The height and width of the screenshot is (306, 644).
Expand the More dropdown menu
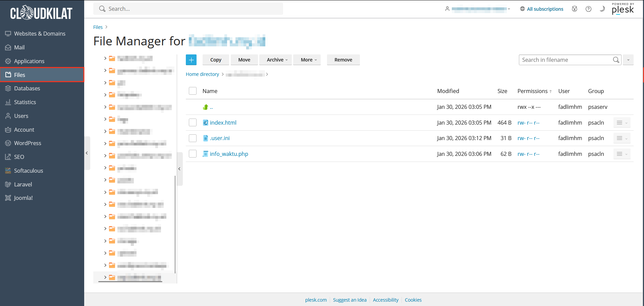tap(307, 59)
